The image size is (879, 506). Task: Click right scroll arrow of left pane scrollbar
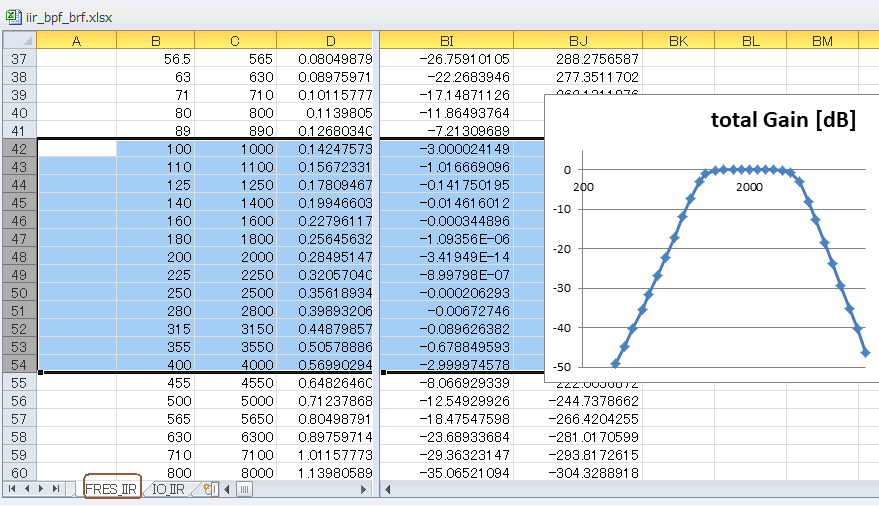[363, 489]
